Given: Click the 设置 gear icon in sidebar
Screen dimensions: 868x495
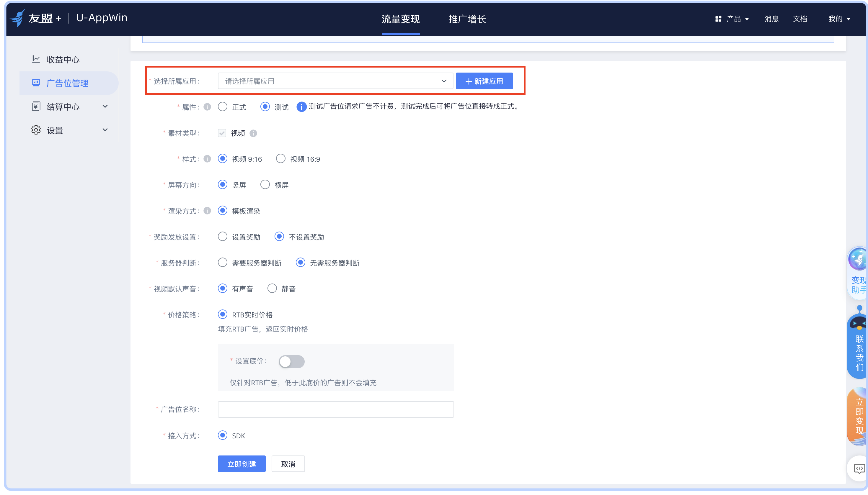Looking at the screenshot, I should [x=36, y=130].
